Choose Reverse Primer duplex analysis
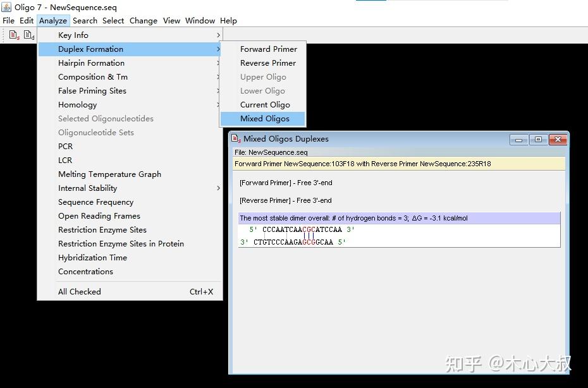Image resolution: width=588 pixels, height=388 pixels. (263, 63)
